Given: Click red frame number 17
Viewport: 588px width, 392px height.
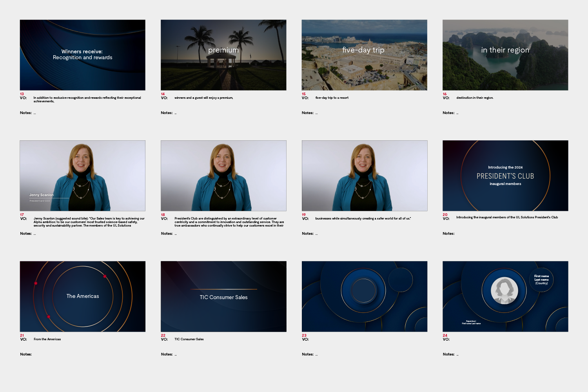Looking at the screenshot, I should point(22,215).
